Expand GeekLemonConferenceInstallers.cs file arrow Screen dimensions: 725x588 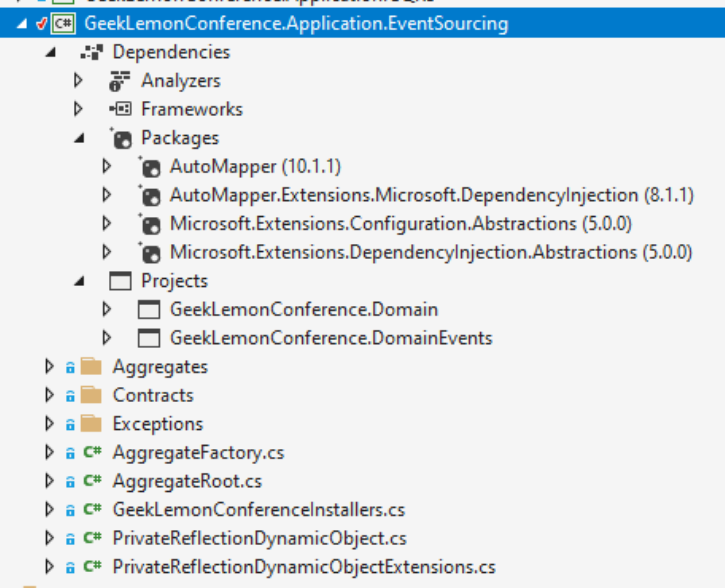point(49,510)
